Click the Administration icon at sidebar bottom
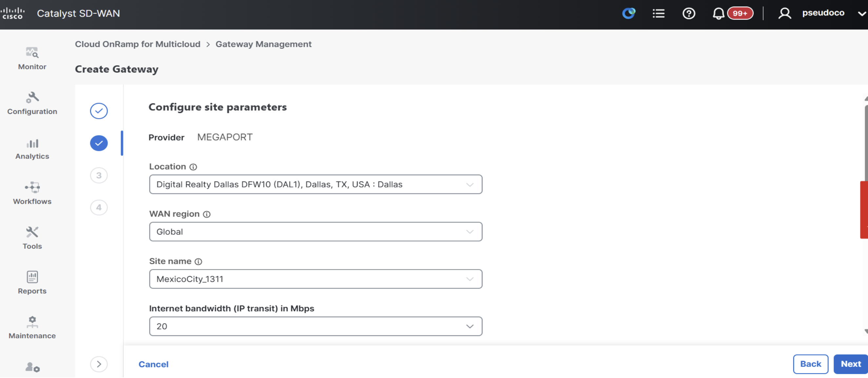 coord(32,367)
